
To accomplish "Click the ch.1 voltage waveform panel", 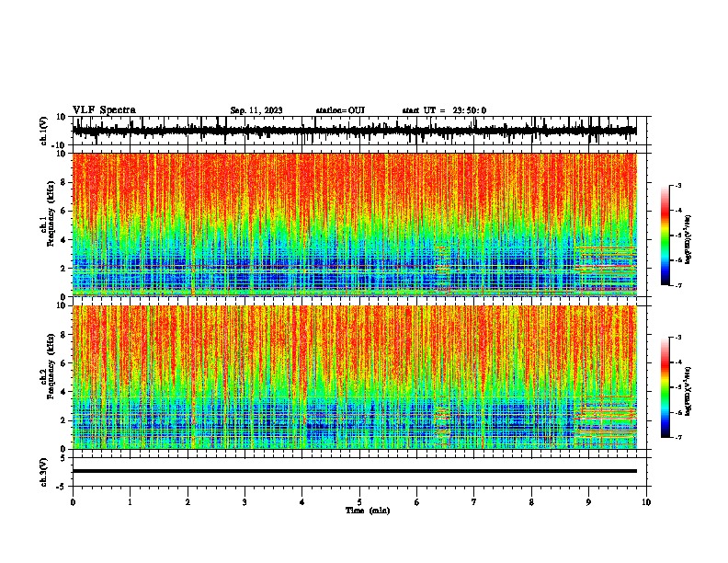I will click(x=358, y=131).
